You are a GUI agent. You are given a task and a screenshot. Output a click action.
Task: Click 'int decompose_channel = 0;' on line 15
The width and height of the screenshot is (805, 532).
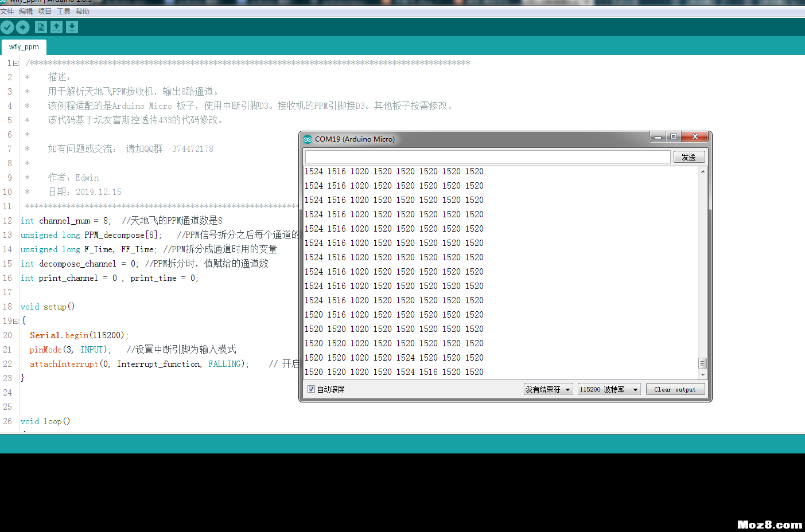[x=79, y=264]
